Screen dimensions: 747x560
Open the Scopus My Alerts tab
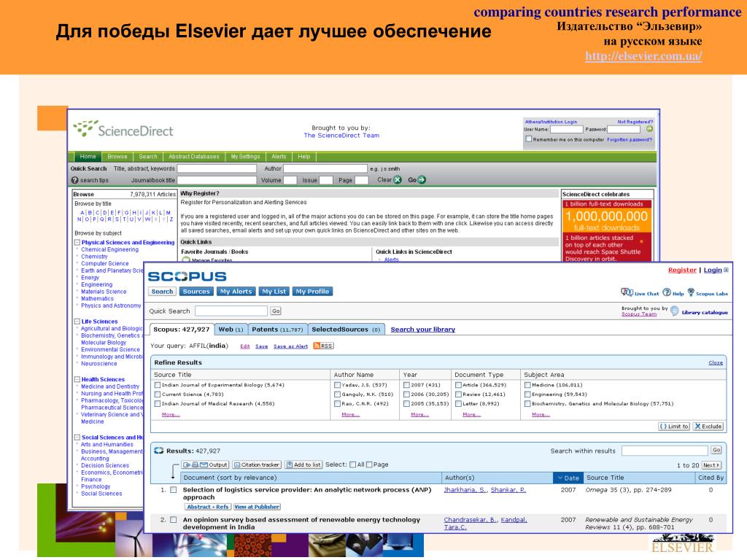(236, 292)
